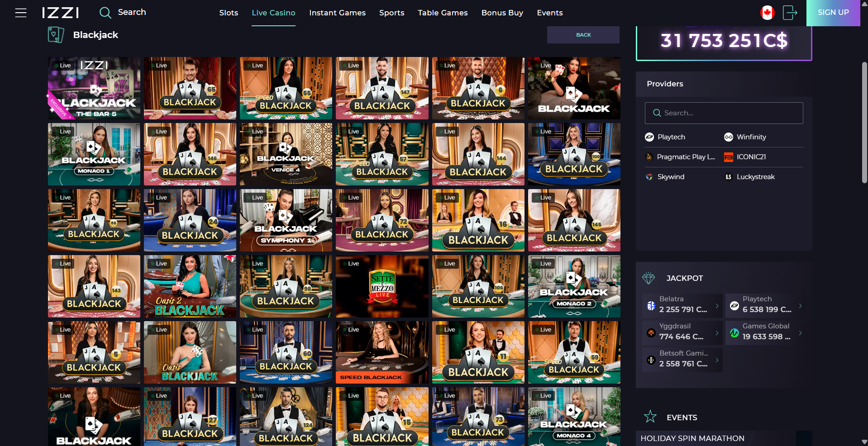868x446 pixels.
Task: Click the IZZI logo
Action: (61, 13)
